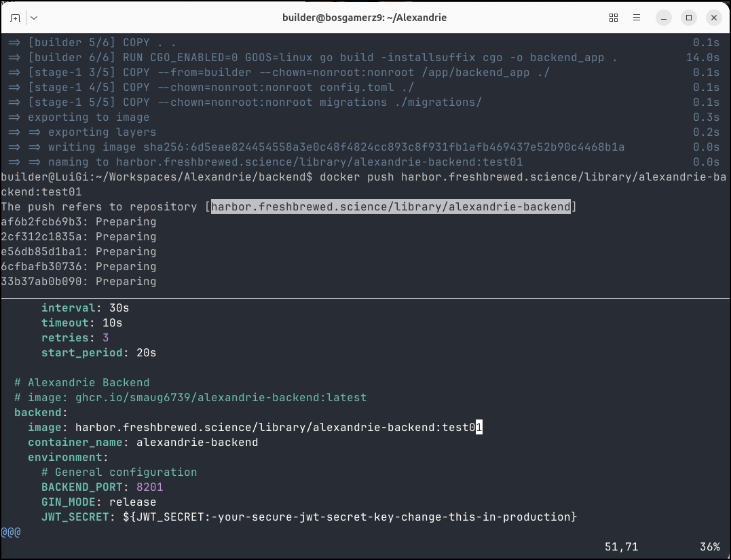Click the builder@bosgamerz9 window title
Image resolution: width=731 pixels, height=560 pixels.
pos(364,18)
